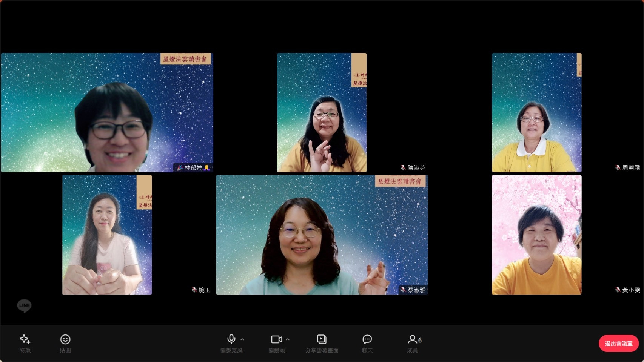Mute microphone with 關麥克風 icon

click(x=231, y=339)
